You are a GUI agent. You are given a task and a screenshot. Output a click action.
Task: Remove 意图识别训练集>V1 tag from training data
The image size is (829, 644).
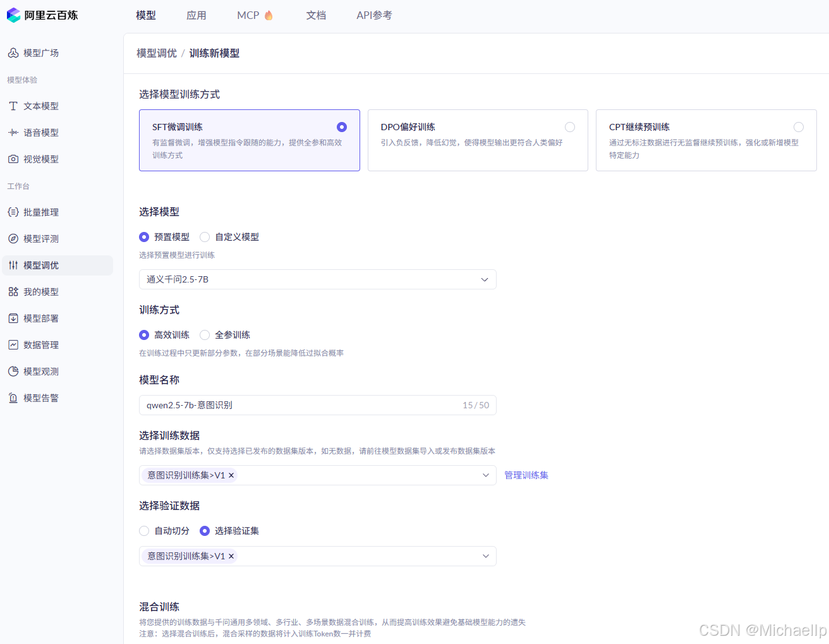click(231, 475)
